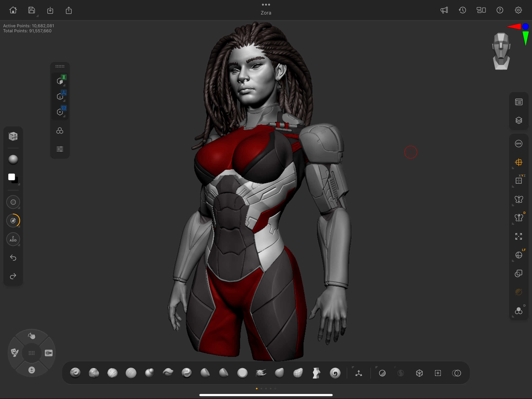This screenshot has width=532, height=399.
Task: Expand the floating panel drag handle
Action: (x=60, y=66)
